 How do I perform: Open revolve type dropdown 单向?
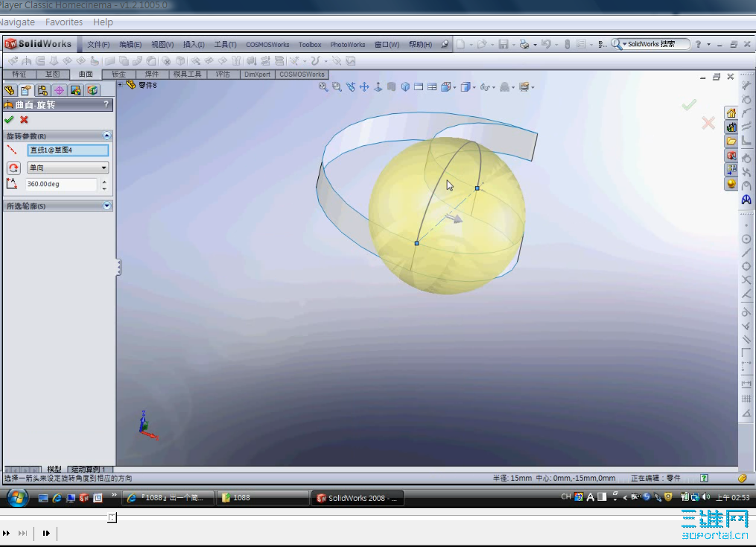point(68,168)
